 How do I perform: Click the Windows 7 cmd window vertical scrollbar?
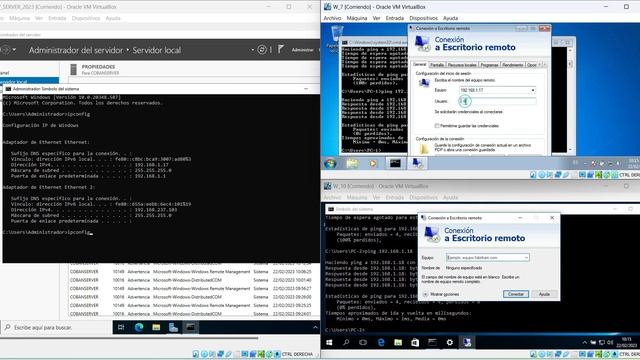pyautogui.click(x=570, y=99)
